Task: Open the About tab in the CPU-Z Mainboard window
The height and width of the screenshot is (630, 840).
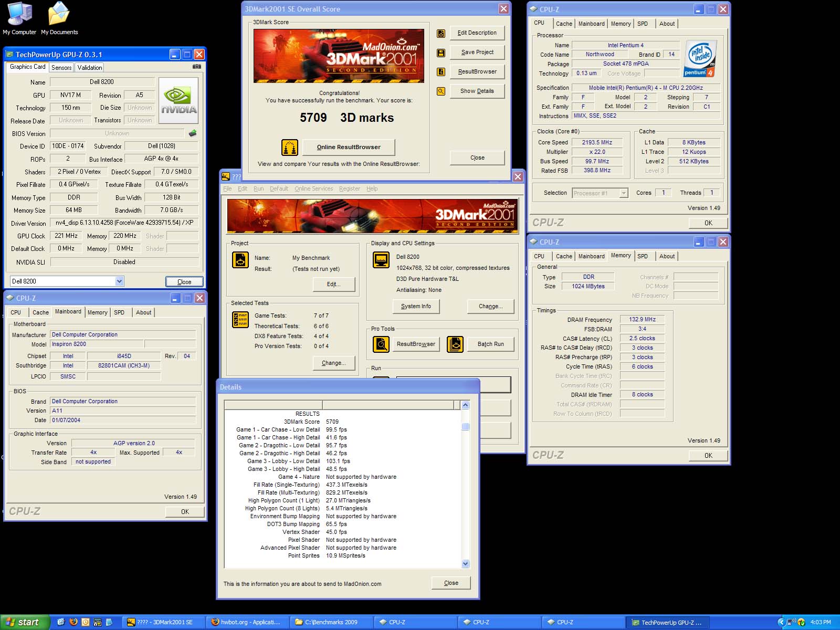Action: pos(143,312)
